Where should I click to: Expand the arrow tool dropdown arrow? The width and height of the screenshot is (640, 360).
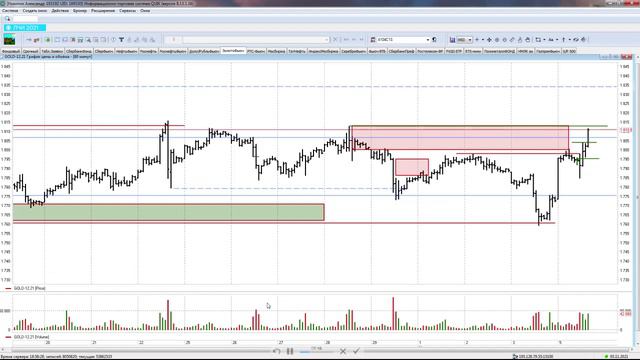570,40
